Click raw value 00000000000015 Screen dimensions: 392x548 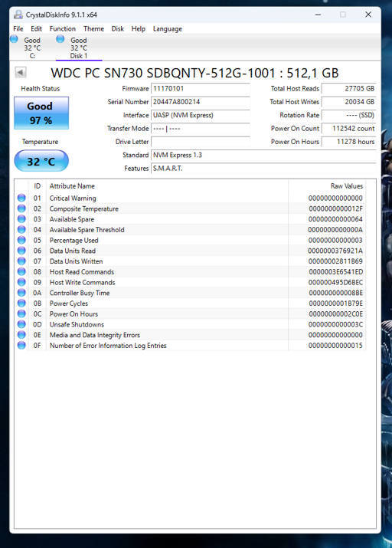coord(335,346)
